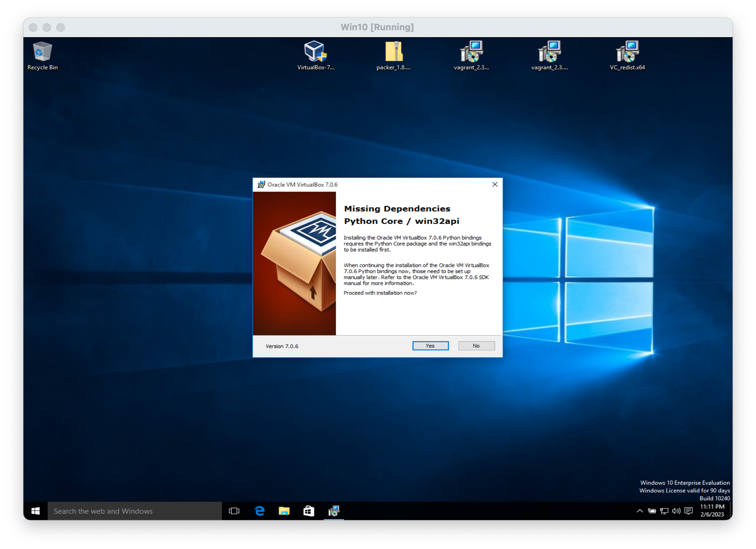Open the Windows Store taskbar icon
The height and width of the screenshot is (549, 756).
(x=309, y=511)
